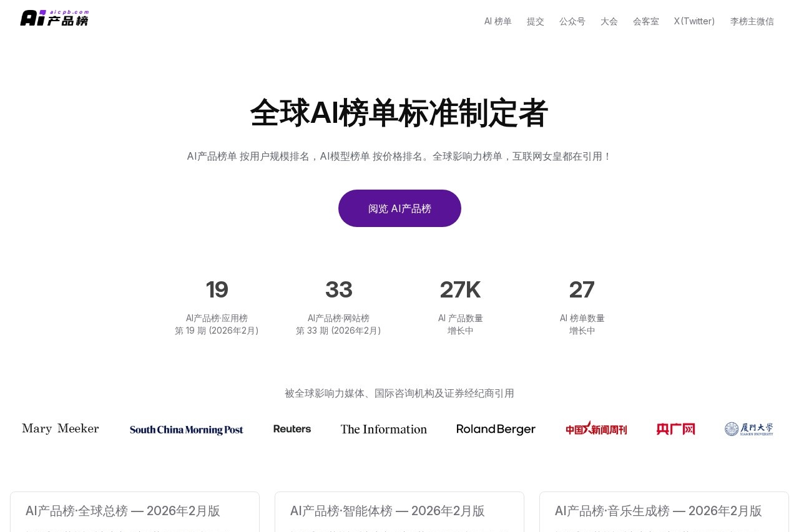Open the AI产品榜·智能体榜 card

pyautogui.click(x=387, y=511)
